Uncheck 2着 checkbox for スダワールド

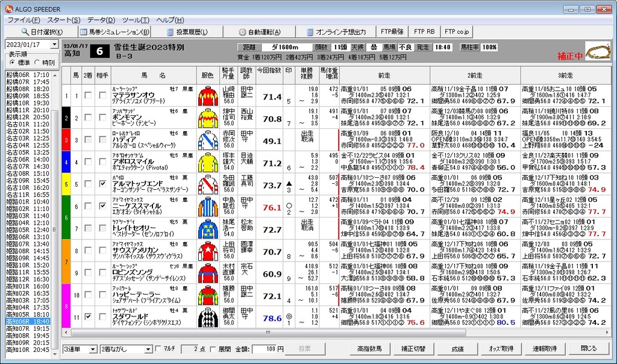click(88, 317)
